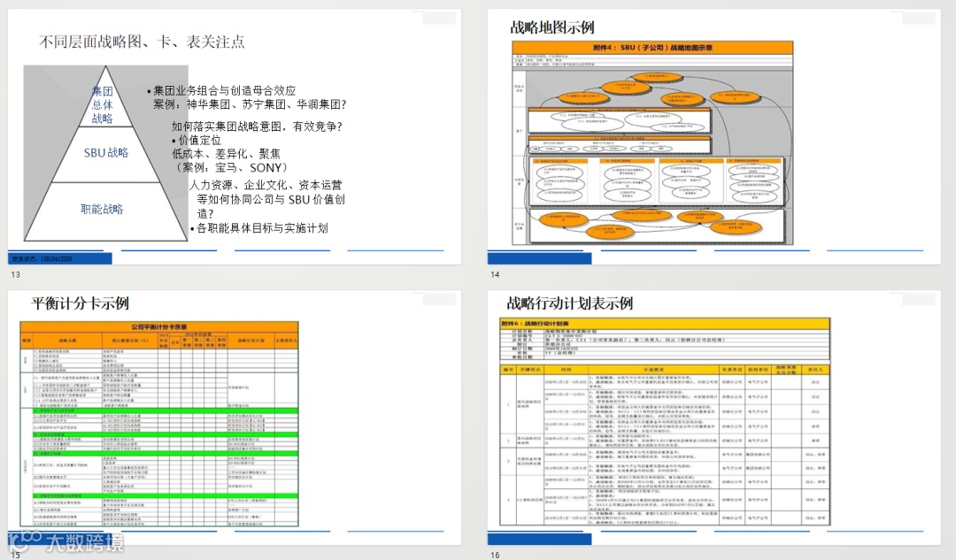The height and width of the screenshot is (560, 956).
Task: Click the header 附件4：SBU（子公司）战略地图示意
Action: [652, 48]
